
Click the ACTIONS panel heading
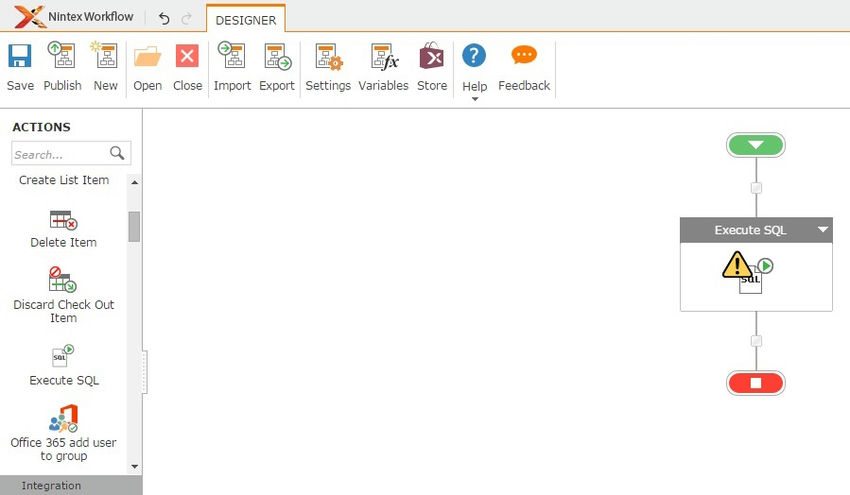point(41,127)
